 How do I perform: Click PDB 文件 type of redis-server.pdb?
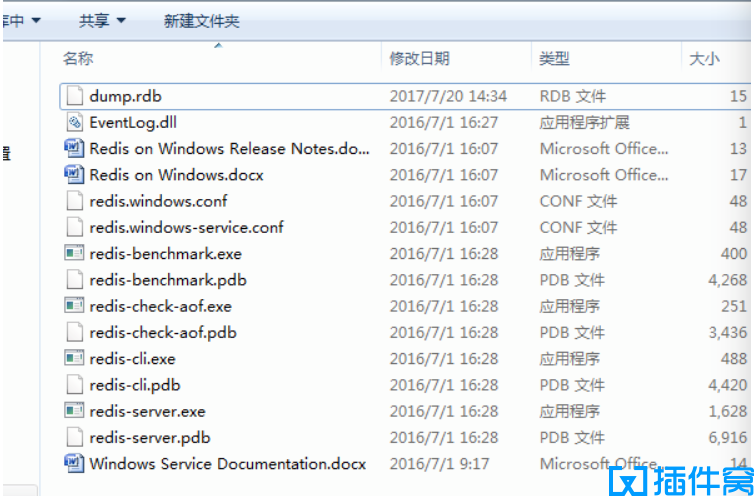[x=572, y=437]
